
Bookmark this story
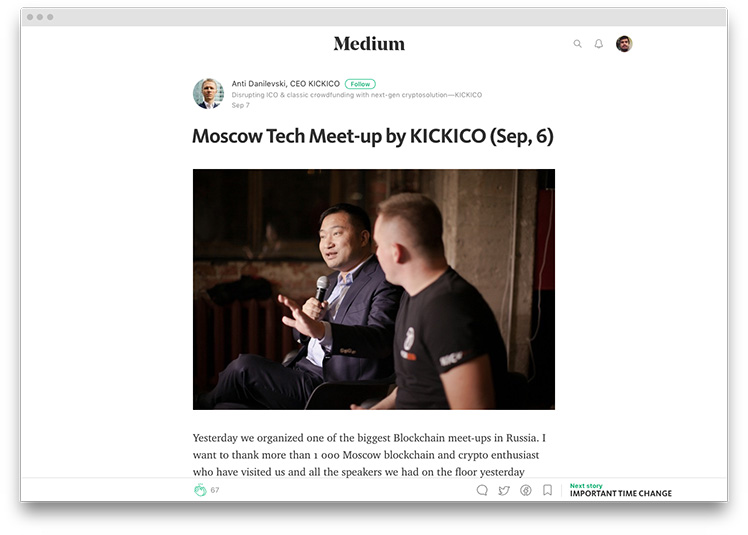click(x=548, y=490)
